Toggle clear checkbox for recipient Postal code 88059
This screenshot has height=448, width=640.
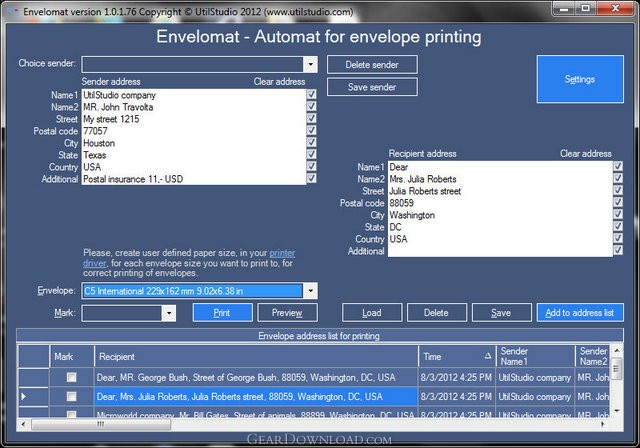tap(618, 202)
